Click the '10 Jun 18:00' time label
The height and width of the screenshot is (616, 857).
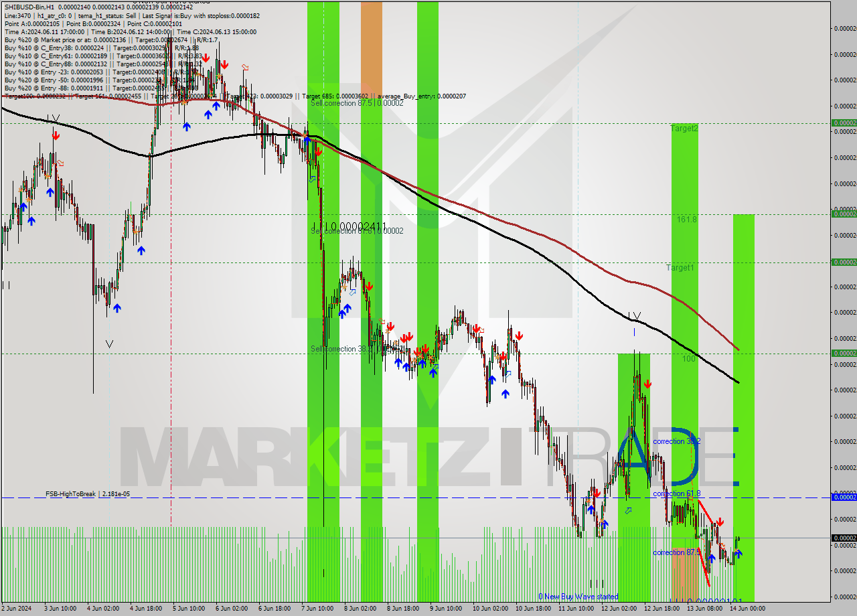coord(532,609)
